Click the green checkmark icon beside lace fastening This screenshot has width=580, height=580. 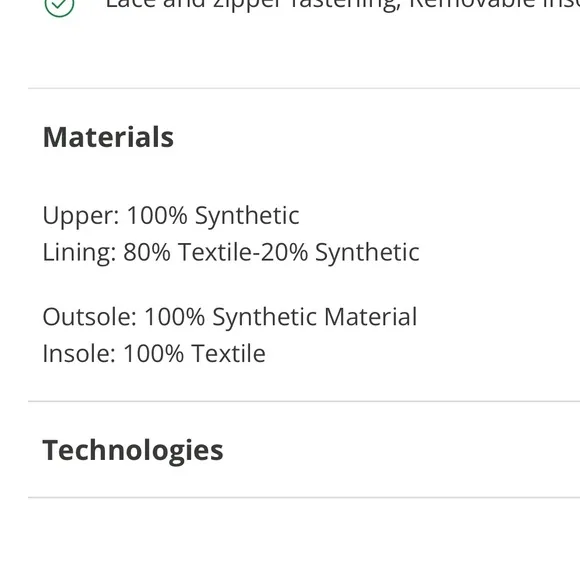59,6
